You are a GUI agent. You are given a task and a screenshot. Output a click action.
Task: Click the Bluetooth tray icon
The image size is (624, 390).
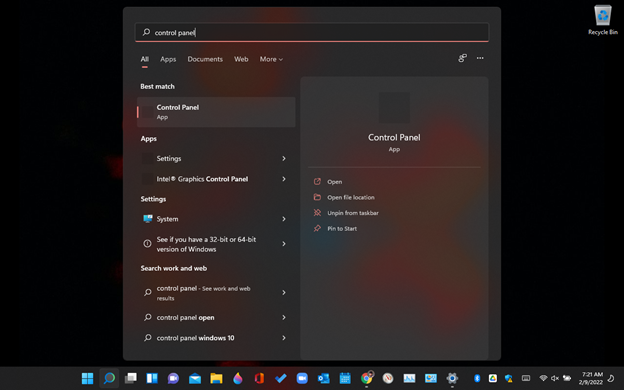point(477,378)
